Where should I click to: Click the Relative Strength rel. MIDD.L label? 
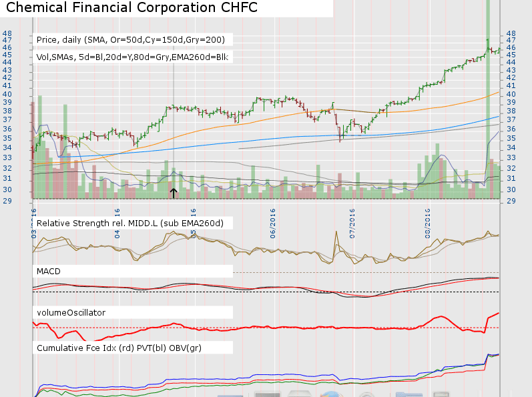click(x=130, y=223)
